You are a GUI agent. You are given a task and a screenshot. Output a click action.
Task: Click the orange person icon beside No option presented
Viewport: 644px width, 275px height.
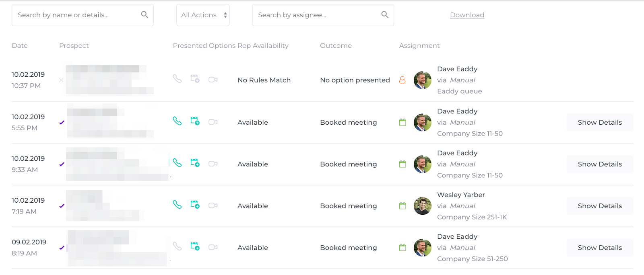point(402,80)
